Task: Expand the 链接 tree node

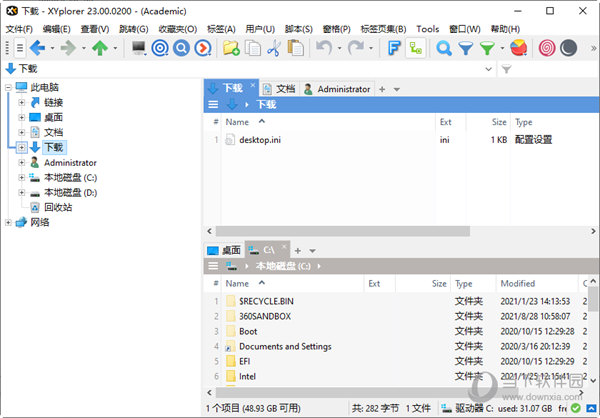Action: point(22,102)
